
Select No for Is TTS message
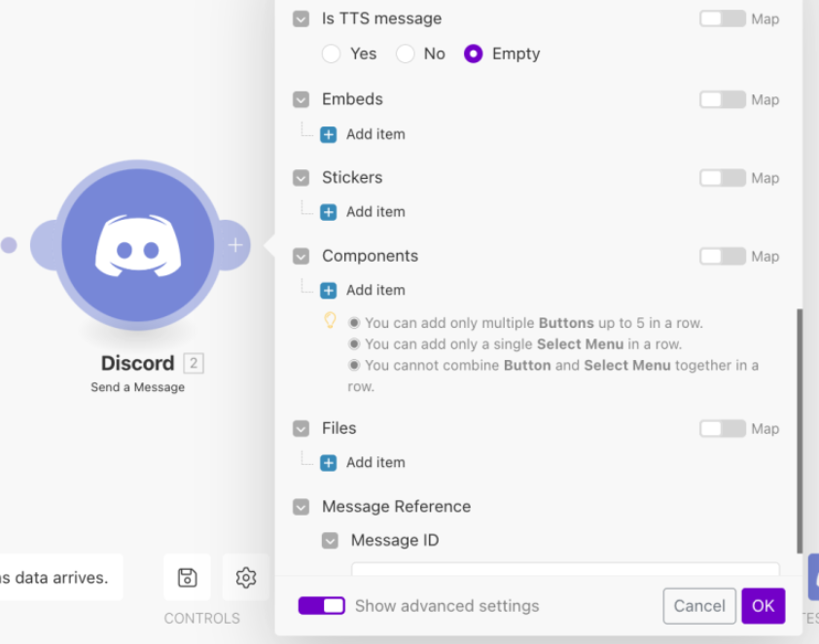coord(405,54)
